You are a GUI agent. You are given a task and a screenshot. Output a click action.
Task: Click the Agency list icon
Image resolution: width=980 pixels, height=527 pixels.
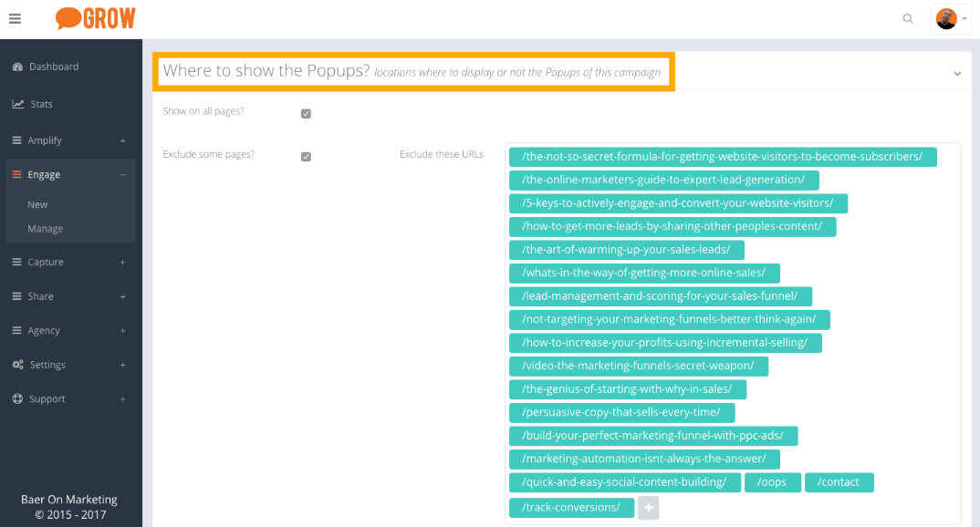click(17, 331)
